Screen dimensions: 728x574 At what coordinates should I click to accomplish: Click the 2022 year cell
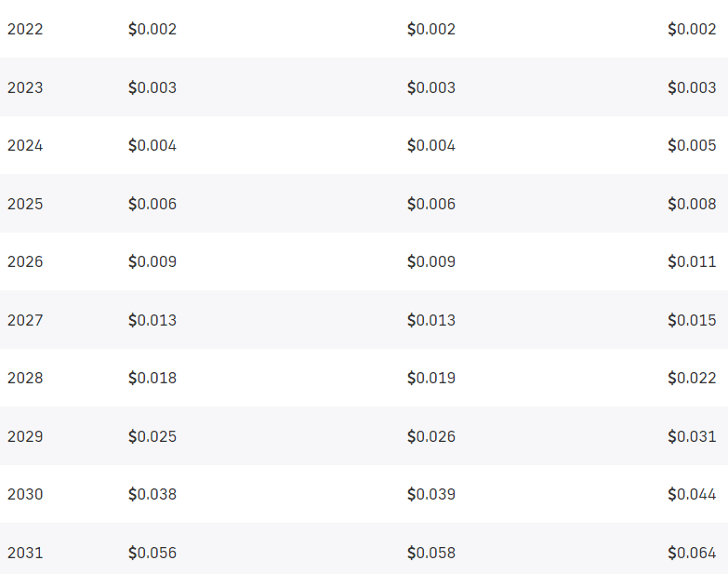click(x=25, y=29)
